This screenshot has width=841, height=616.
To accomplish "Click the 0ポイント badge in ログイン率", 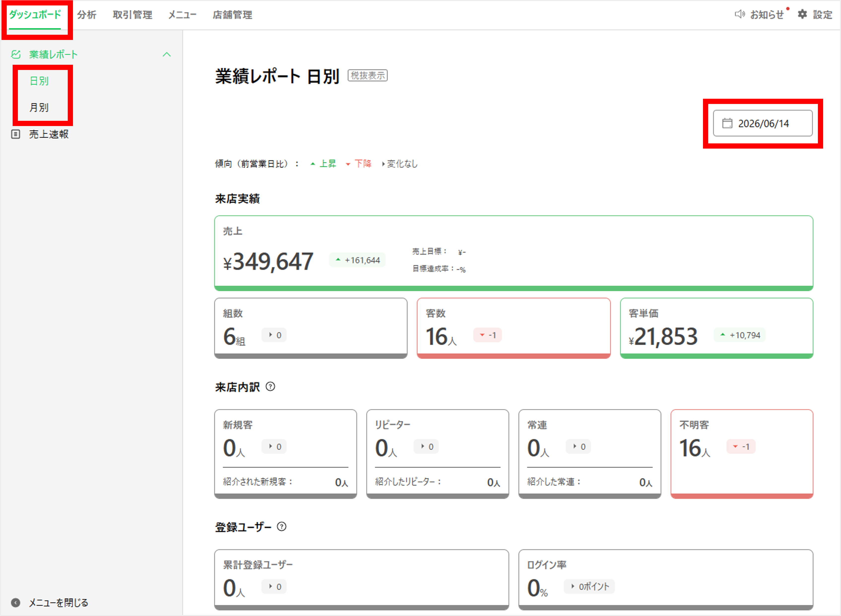I will click(589, 586).
